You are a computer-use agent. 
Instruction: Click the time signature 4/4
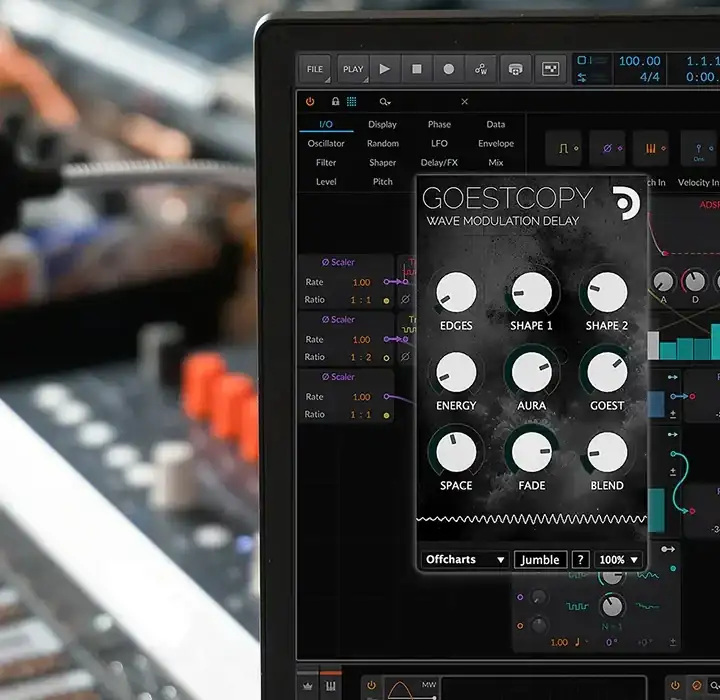[x=649, y=77]
